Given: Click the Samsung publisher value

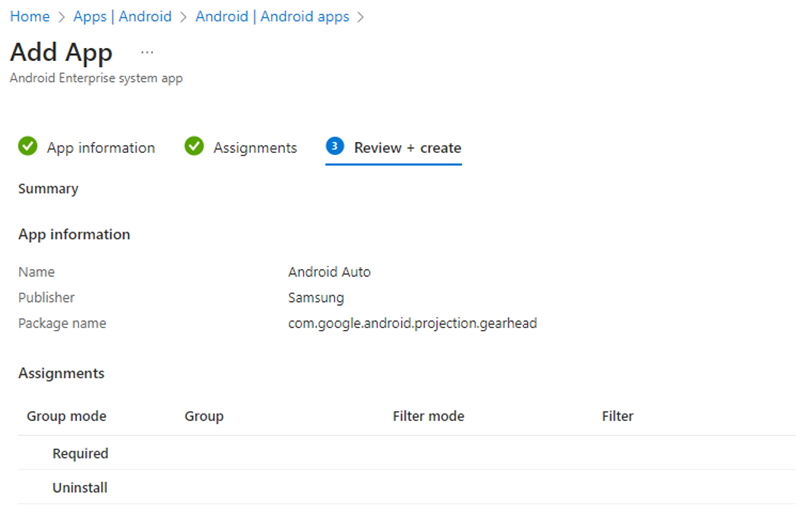Looking at the screenshot, I should (x=316, y=298).
